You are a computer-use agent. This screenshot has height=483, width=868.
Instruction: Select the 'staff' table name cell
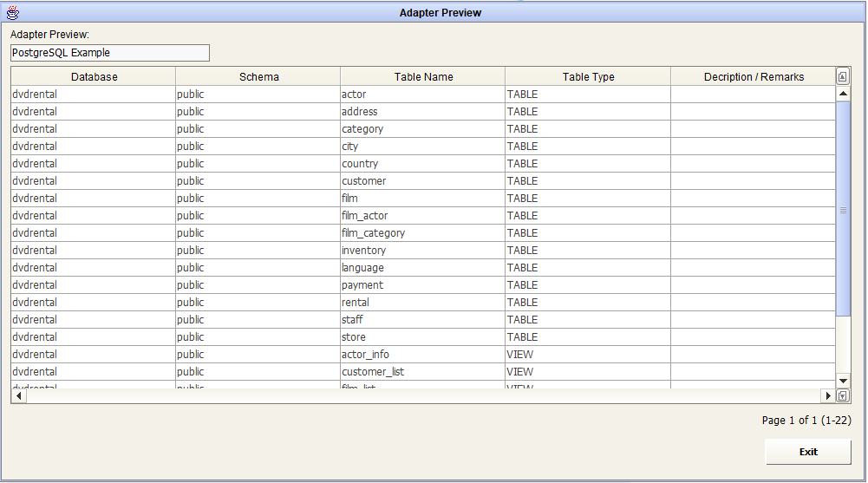[x=423, y=319]
